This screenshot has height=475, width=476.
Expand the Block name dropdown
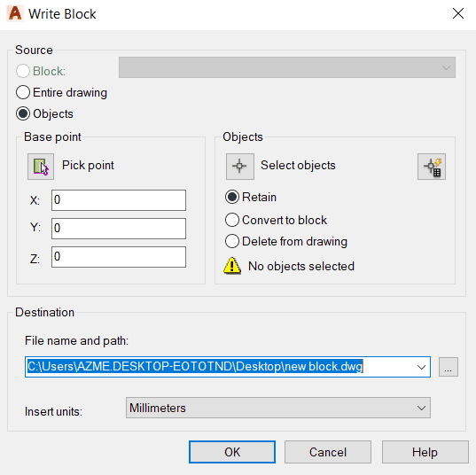click(x=287, y=67)
